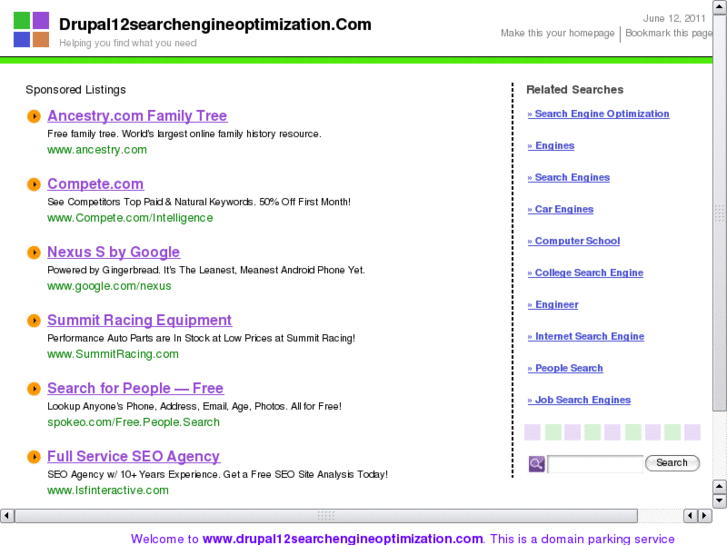Select College Search Engine related search
This screenshot has height=545, width=727.
coord(586,273)
